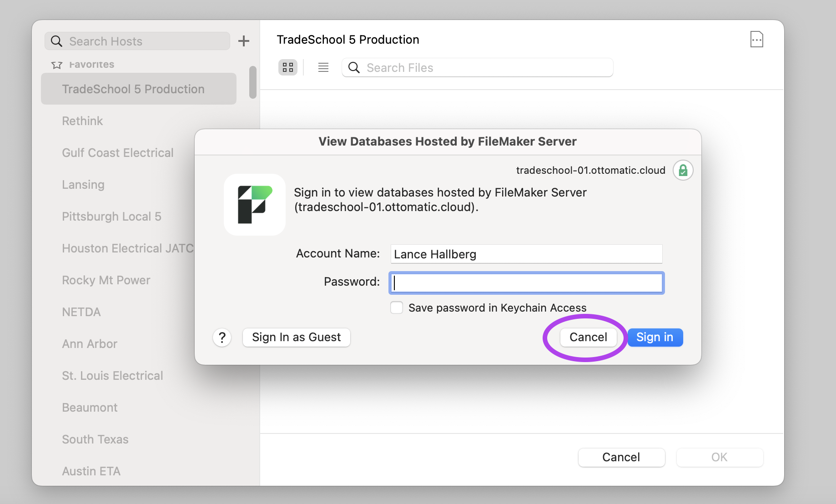Click Sign In as Guest
The width and height of the screenshot is (836, 504).
[x=297, y=338]
